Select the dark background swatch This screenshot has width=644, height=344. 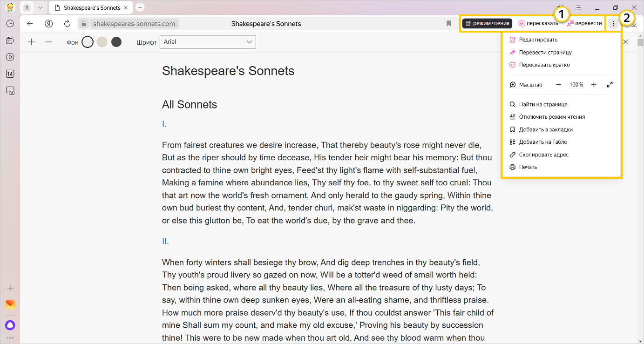coord(116,42)
